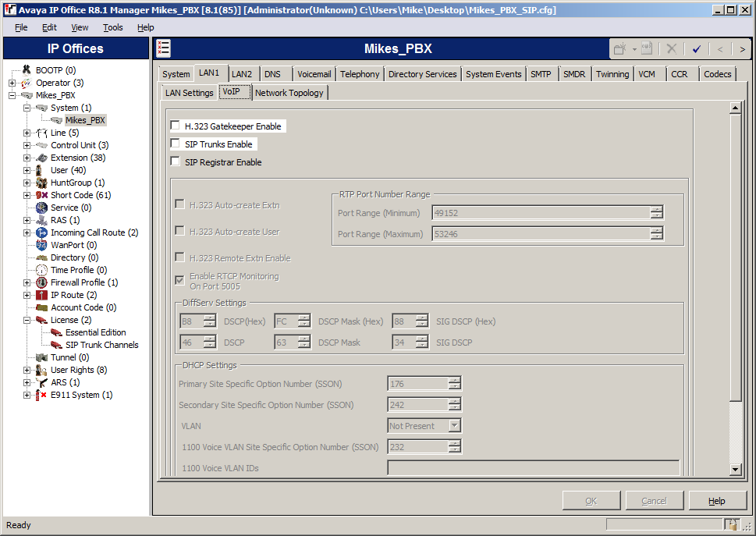Click the Extension phone icon
This screenshot has width=756, height=536.
42,158
